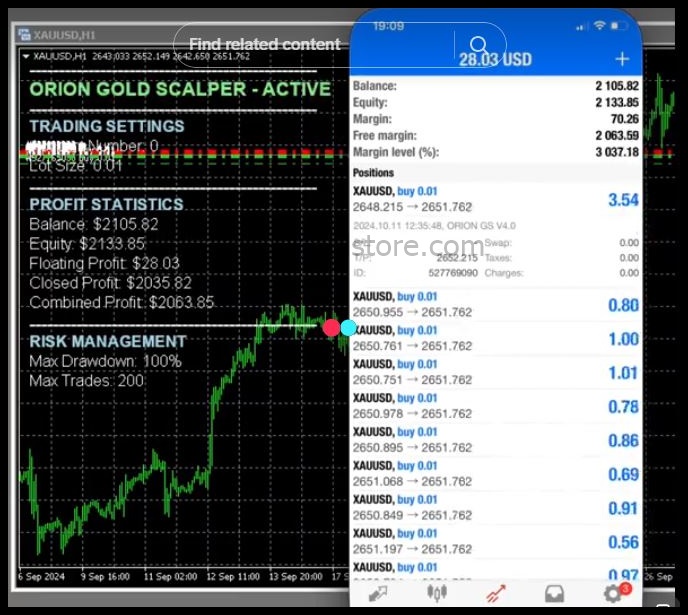Click the Max Drawdown 100% line
This screenshot has width=688, height=615.
click(105, 361)
